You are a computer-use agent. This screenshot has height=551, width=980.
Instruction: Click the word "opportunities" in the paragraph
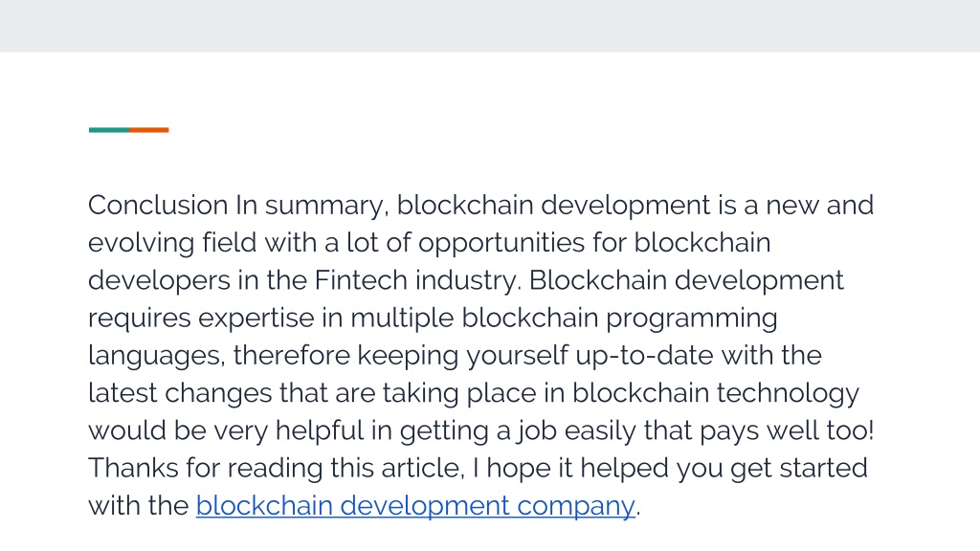coord(501,244)
